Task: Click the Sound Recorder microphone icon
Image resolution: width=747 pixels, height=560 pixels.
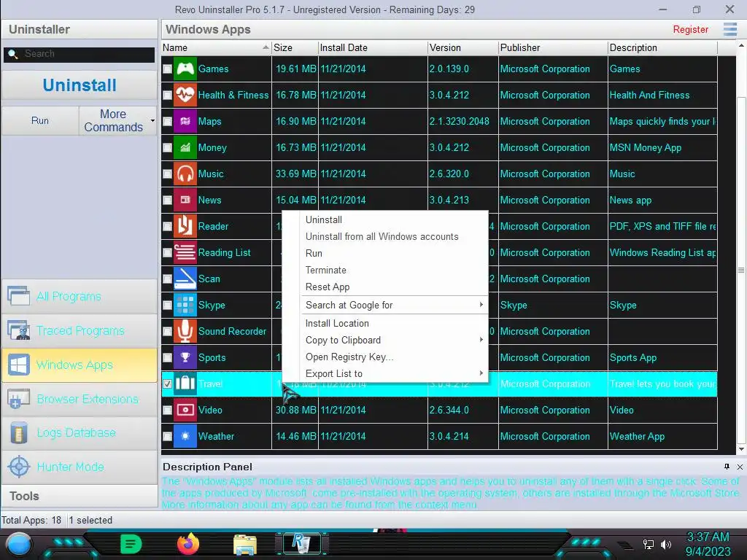Action: (185, 332)
